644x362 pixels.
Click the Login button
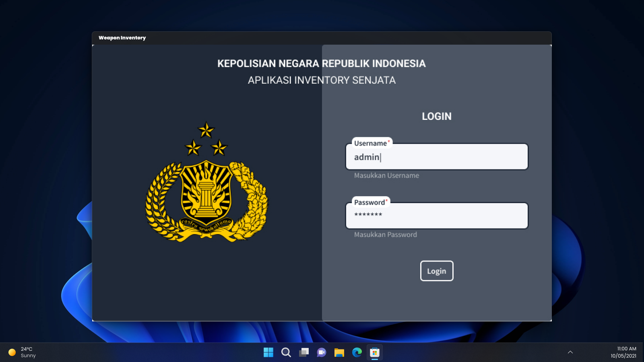point(437,271)
